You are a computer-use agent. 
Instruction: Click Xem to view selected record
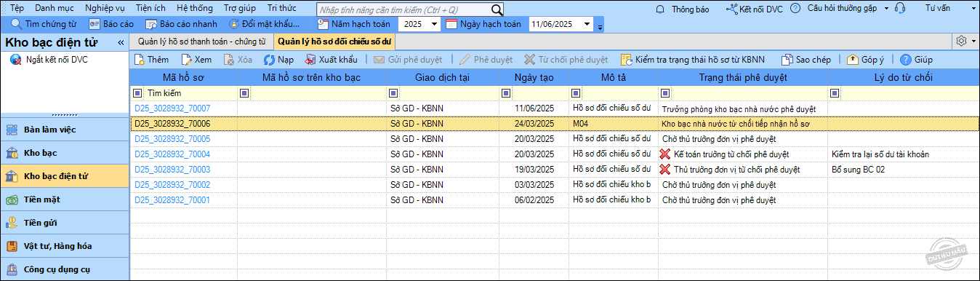(196, 60)
